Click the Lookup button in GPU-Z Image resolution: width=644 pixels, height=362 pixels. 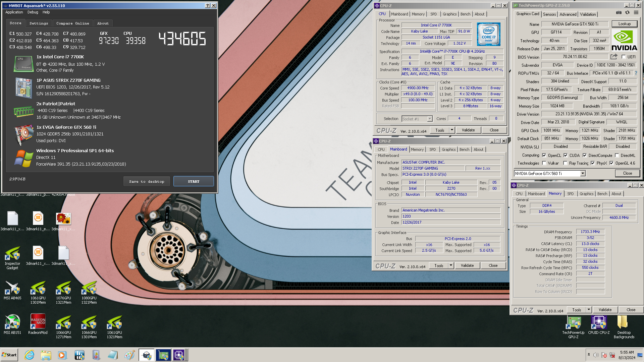tap(624, 24)
